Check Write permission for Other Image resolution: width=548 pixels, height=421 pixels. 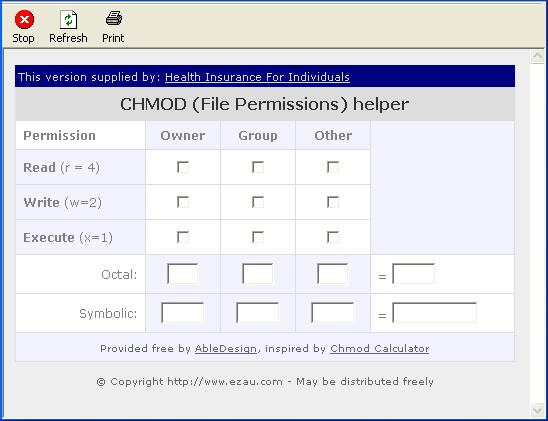click(333, 202)
